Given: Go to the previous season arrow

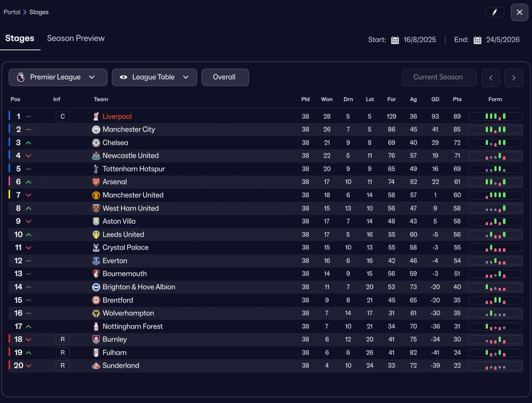Looking at the screenshot, I should [x=491, y=78].
